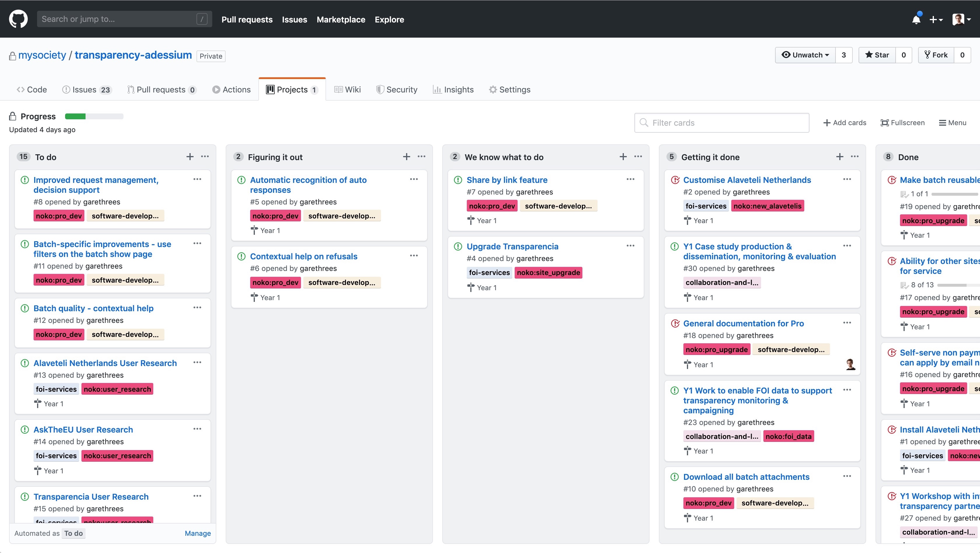Add a card to Getting it done column

pyautogui.click(x=840, y=157)
